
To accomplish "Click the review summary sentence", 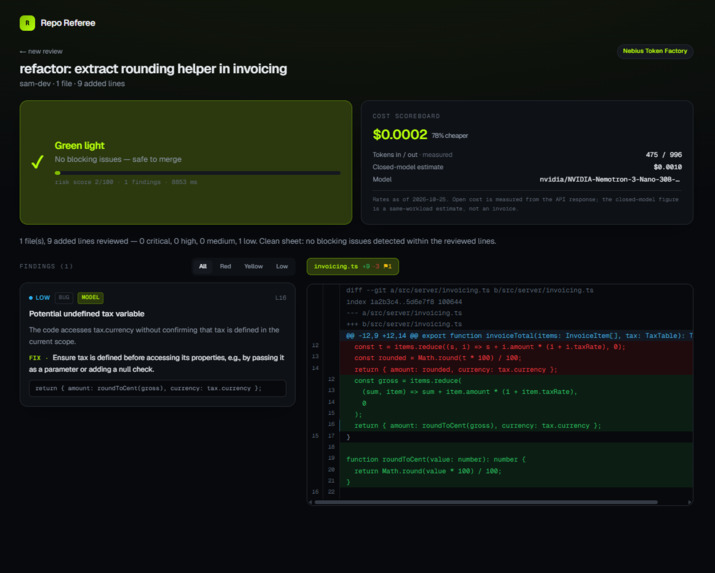I will (x=258, y=241).
